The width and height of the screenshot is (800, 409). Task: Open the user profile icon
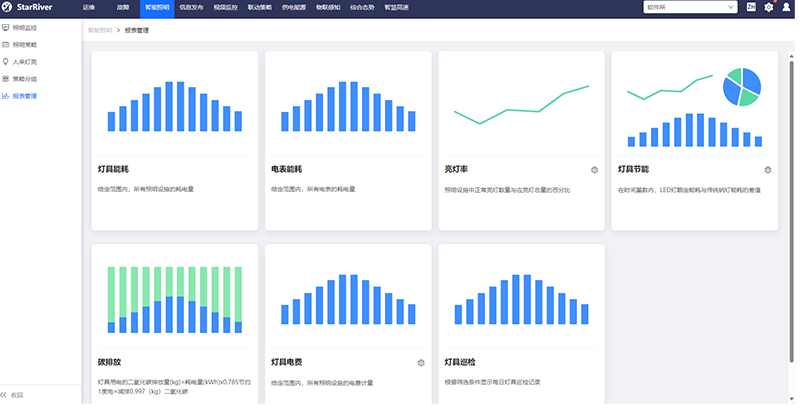point(786,7)
